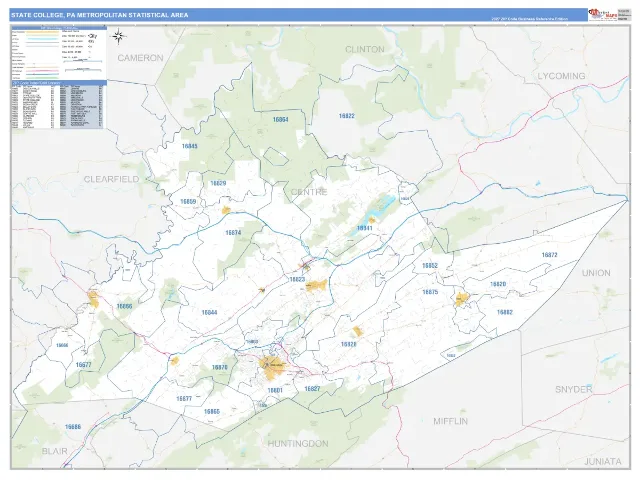Click the green line sample in the legend

[x=42, y=78]
